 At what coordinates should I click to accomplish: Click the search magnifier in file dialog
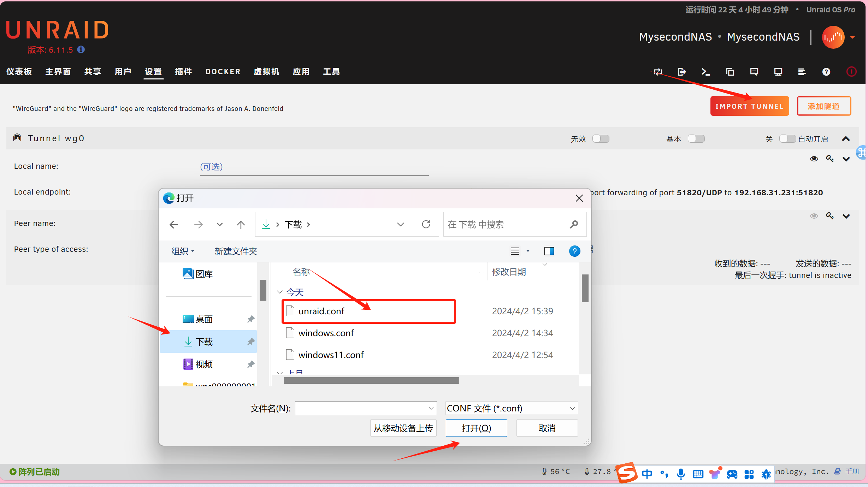[x=574, y=224]
